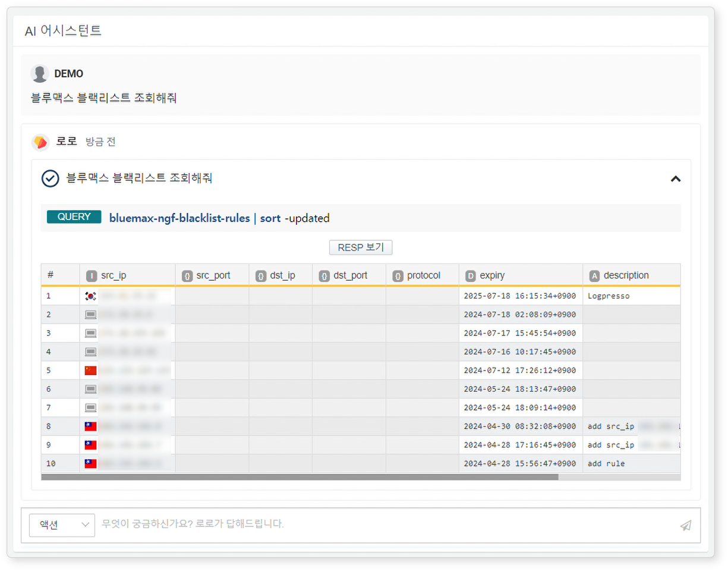The image size is (728, 571).
Task: Select the expiry column header
Action: 521,275
